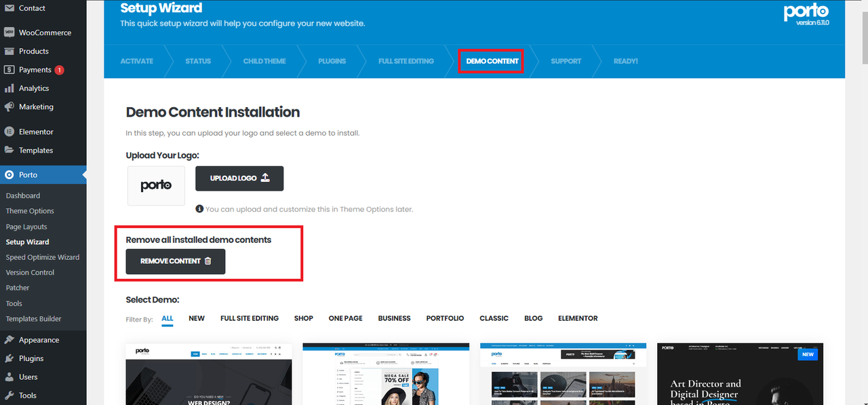Viewport: 868px width, 405px height.
Task: Click the Marketing megaphone icon
Action: [x=9, y=107]
